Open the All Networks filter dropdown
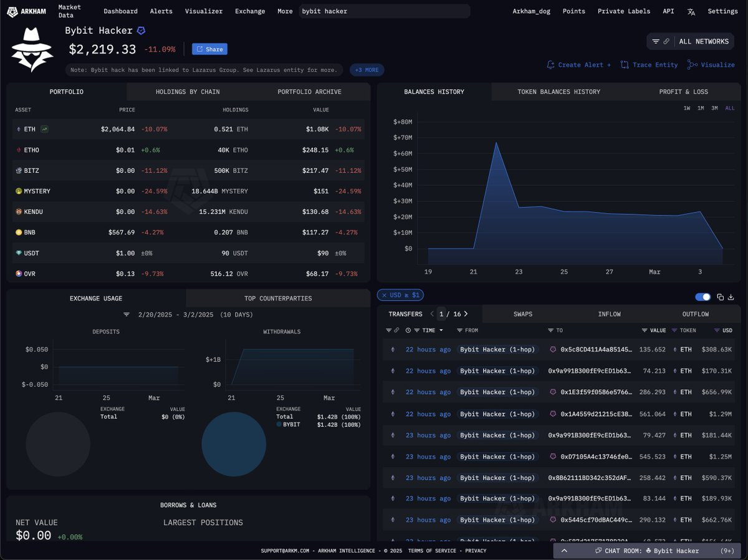The width and height of the screenshot is (748, 560). [690, 42]
